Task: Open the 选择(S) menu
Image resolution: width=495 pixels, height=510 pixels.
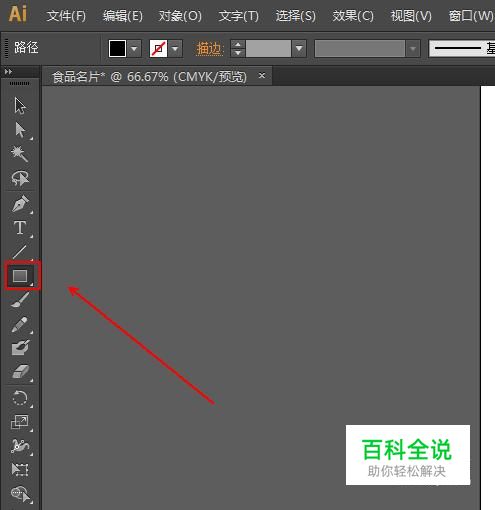Action: 296,16
